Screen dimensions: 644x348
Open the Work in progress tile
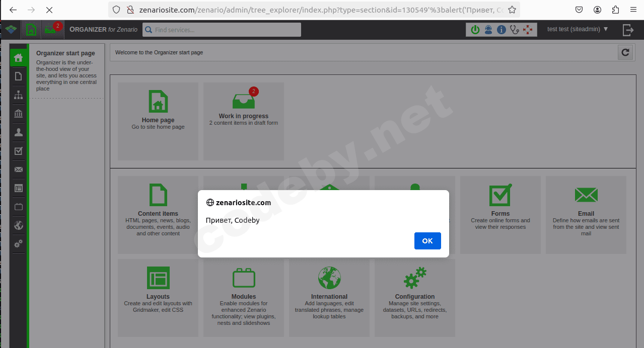tap(244, 121)
